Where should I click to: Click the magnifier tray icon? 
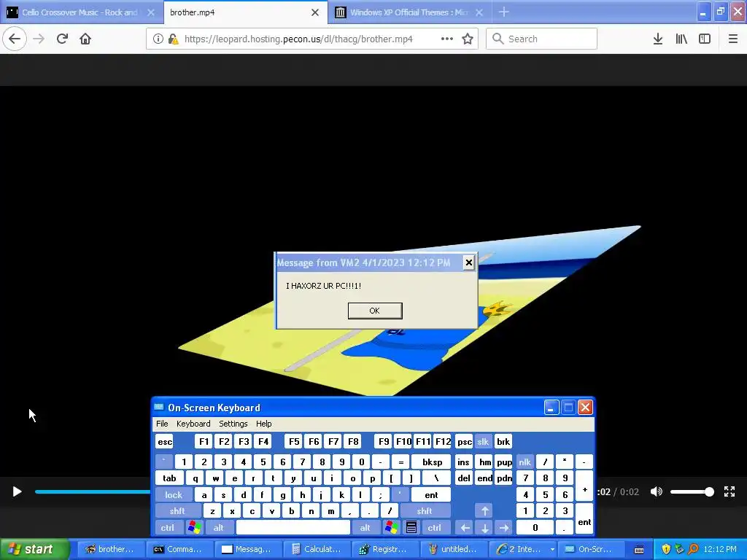point(693,549)
